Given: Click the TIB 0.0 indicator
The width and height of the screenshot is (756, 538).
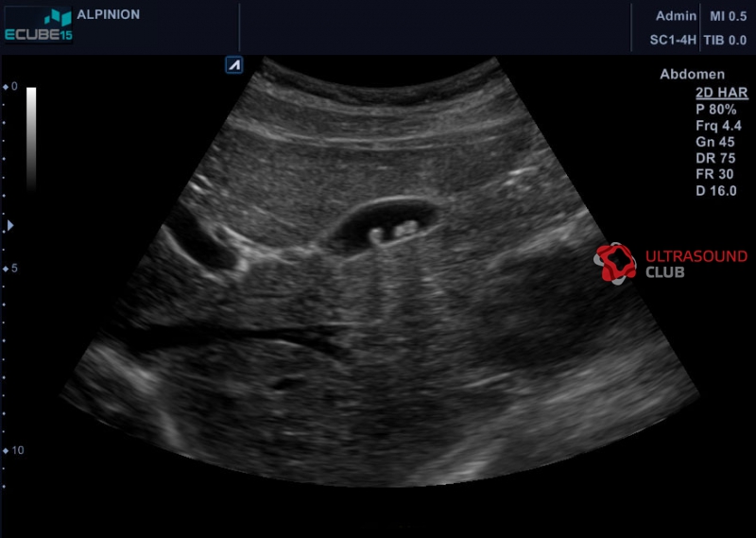Looking at the screenshot, I should click(x=725, y=40).
